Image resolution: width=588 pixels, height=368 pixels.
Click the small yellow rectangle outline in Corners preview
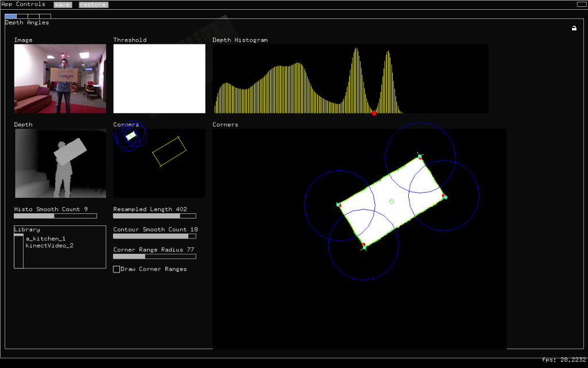pos(169,152)
